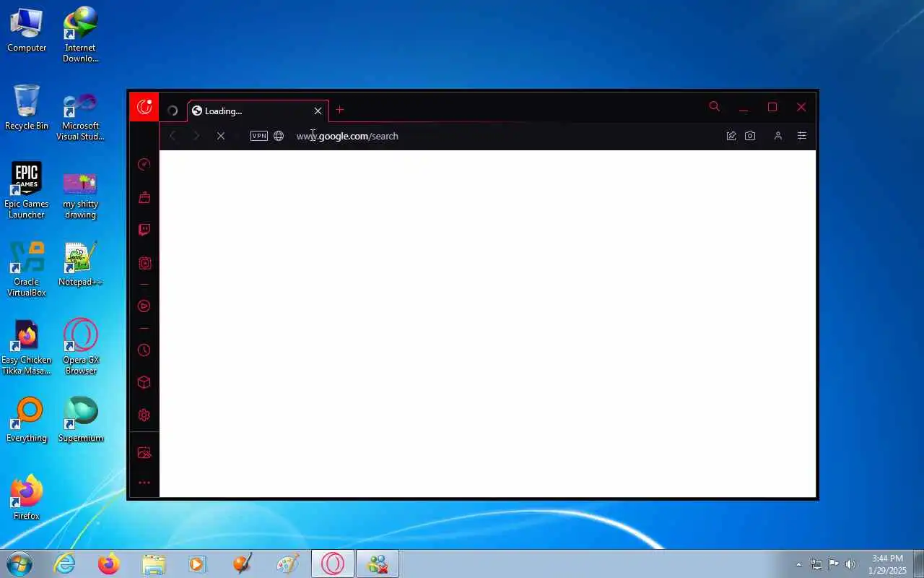Viewport: 924px width, 578px height.
Task: Open the Paint palette icon in taskbar
Action: 287,564
